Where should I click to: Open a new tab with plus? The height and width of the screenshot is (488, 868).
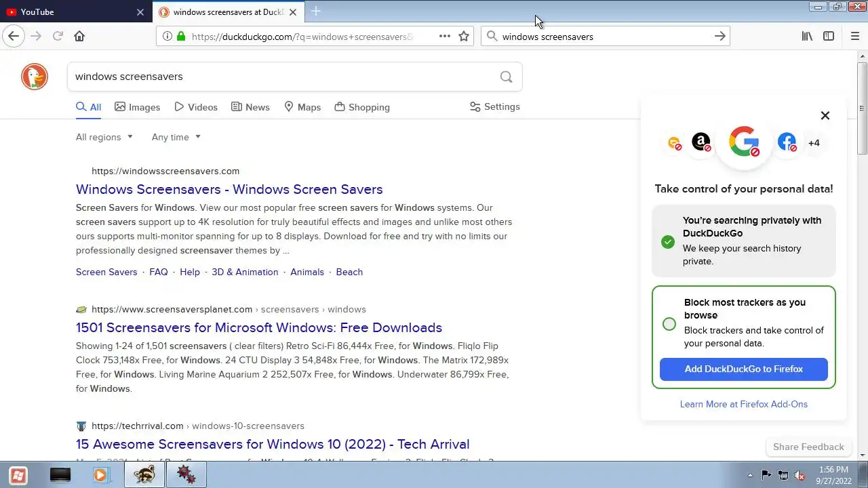pyautogui.click(x=316, y=12)
